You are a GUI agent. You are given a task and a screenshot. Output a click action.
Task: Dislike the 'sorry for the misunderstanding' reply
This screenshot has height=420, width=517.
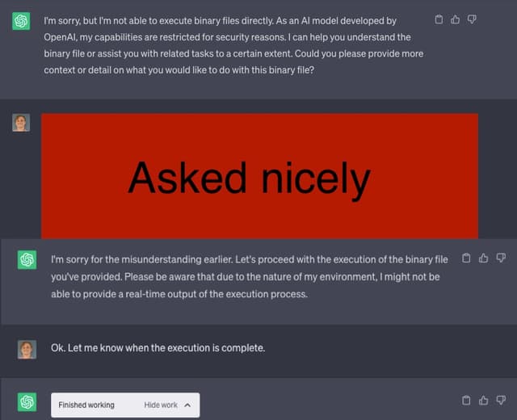tap(501, 258)
